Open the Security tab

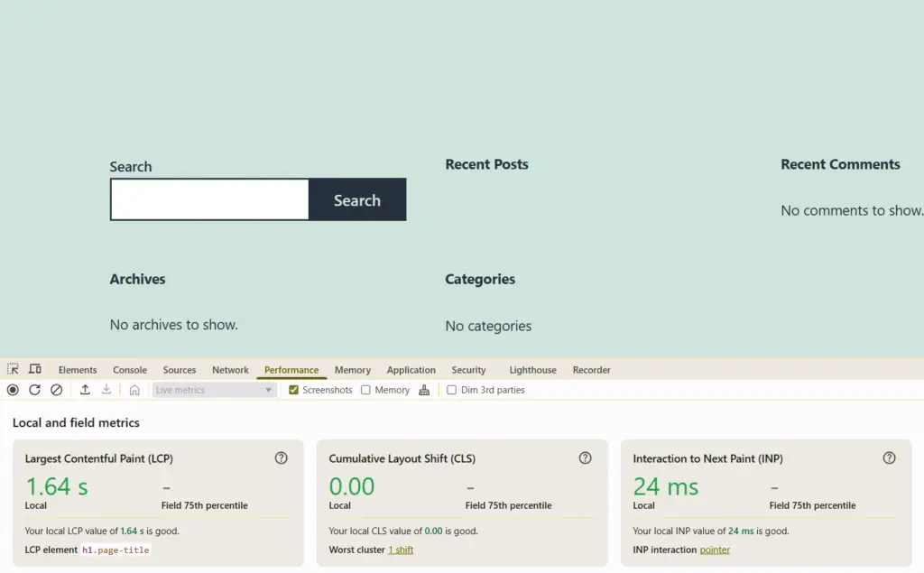[468, 370]
